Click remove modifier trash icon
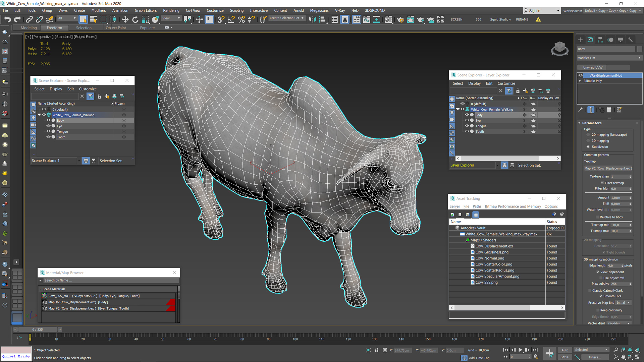 (x=609, y=110)
